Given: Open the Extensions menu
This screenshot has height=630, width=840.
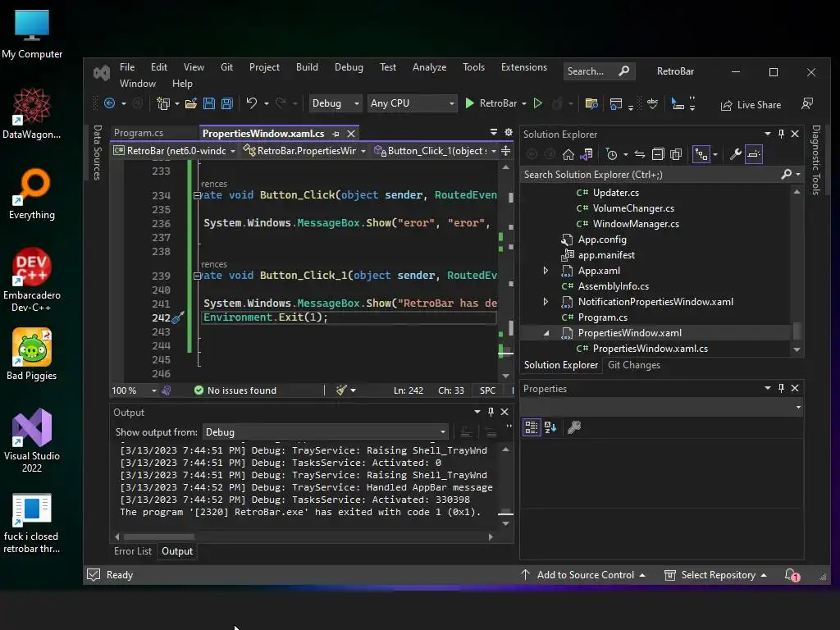Looking at the screenshot, I should tap(524, 67).
